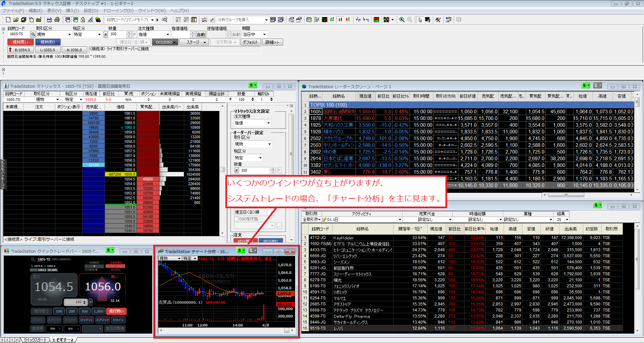
Task: Click the 銘柄コード input field showing 1605-TS
Action: click(19, 34)
